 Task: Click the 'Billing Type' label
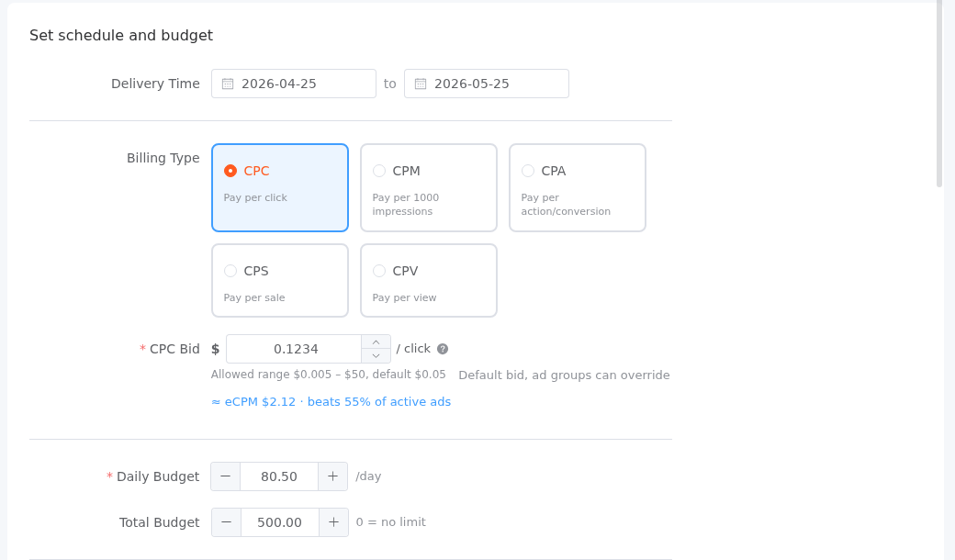click(163, 158)
